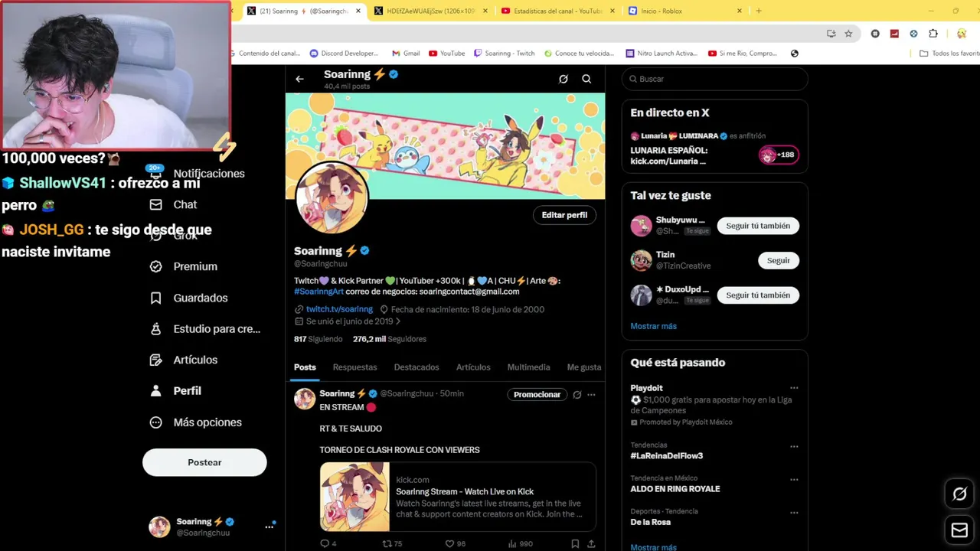The image size is (980, 551).
Task: Go back using the profile header arrow
Action: [x=299, y=79]
